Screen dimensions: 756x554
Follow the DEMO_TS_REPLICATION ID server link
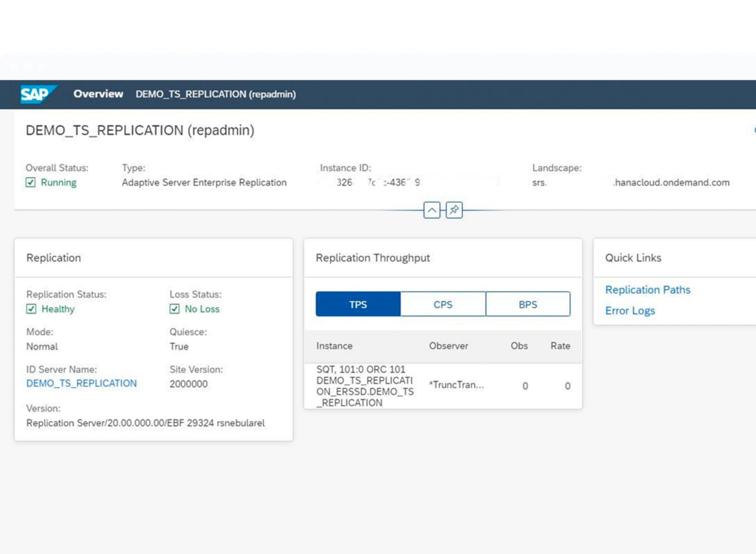pos(81,383)
